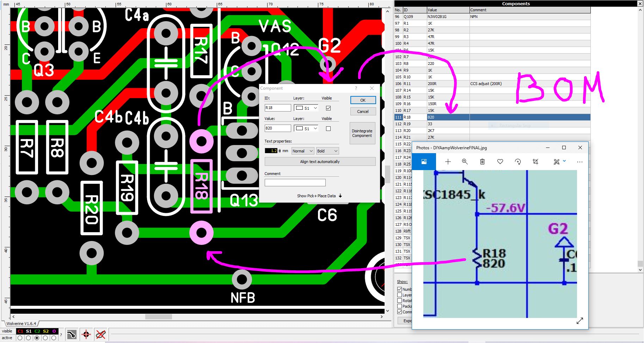
Task: Toggle S1 layer visibility label
Action: 29,331
